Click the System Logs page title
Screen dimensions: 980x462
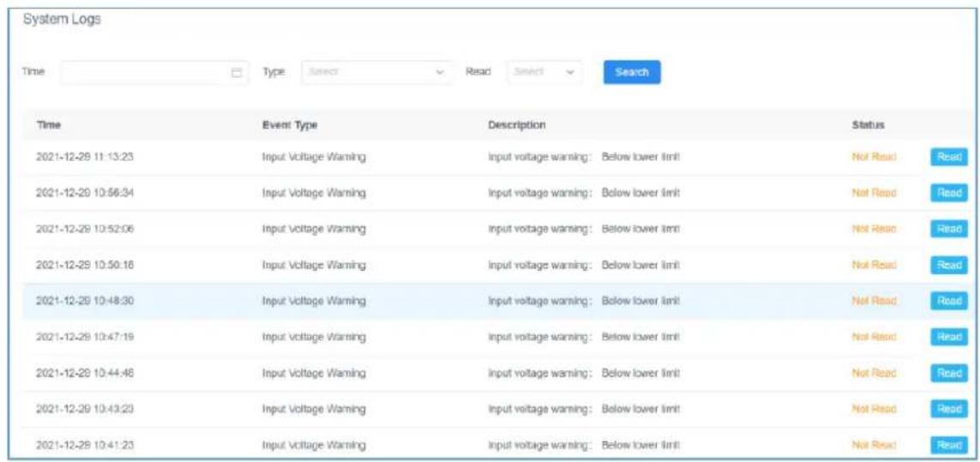click(62, 20)
